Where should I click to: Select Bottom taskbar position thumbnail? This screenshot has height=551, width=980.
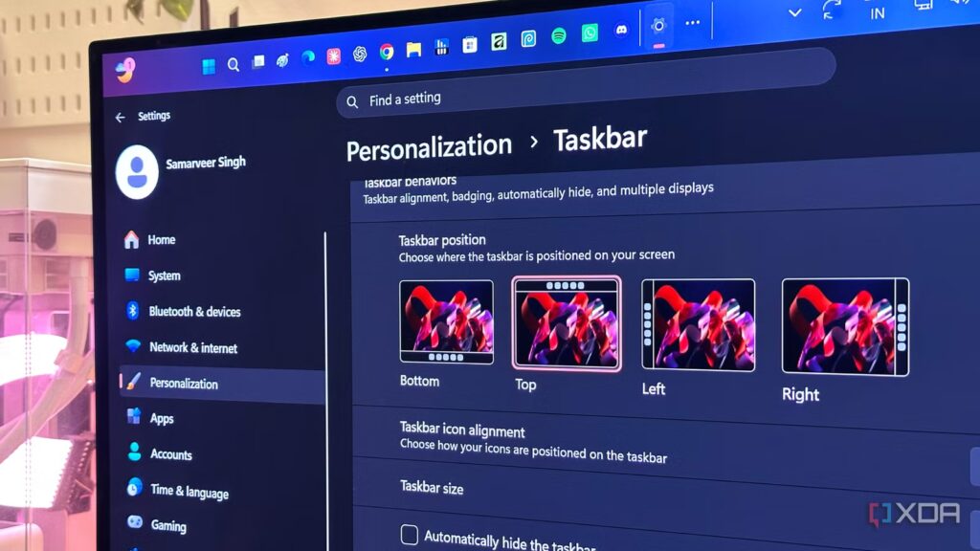(x=446, y=321)
